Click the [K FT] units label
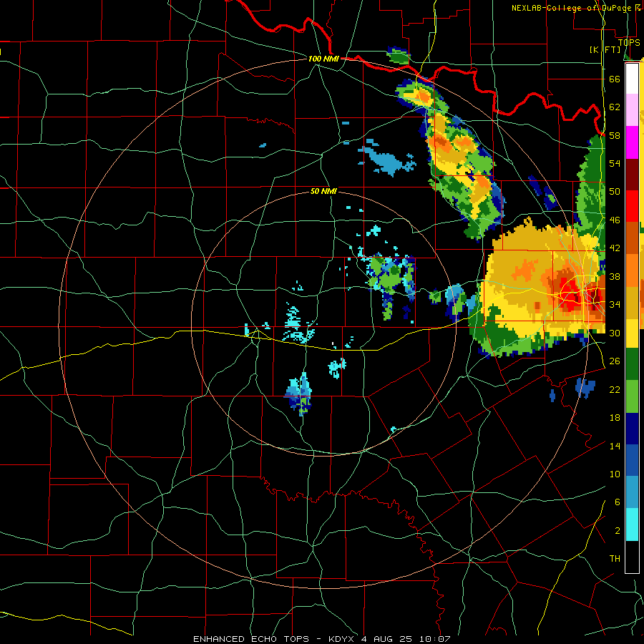644x644 pixels. 605,49
